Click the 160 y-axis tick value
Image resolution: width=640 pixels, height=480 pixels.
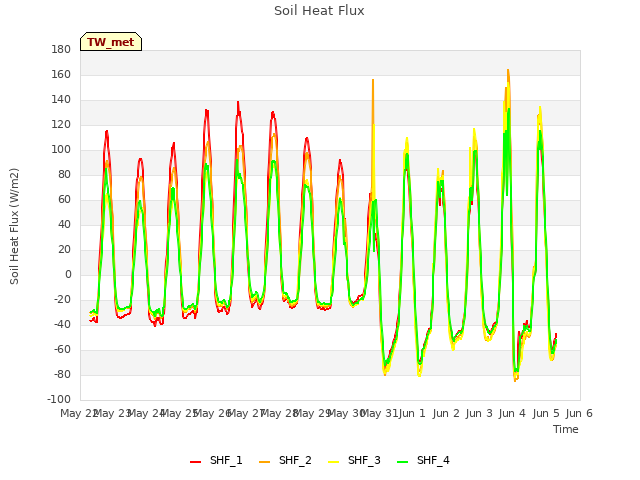pyautogui.click(x=61, y=74)
